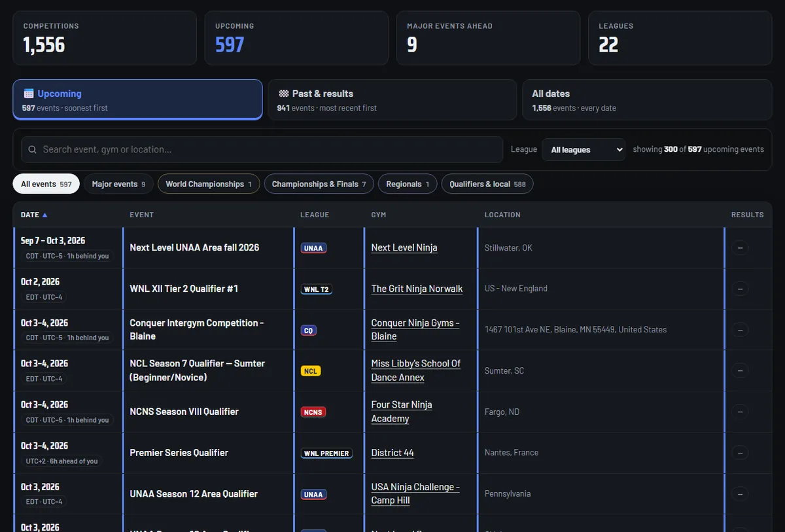Viewport: 785px width, 532px height.
Task: Click event name UNAA Season 12 Area Qualifier
Action: [x=194, y=494]
